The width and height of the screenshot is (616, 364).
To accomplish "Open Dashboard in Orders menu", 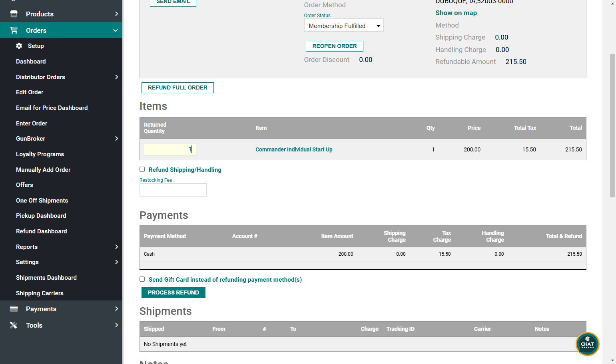I will [31, 62].
